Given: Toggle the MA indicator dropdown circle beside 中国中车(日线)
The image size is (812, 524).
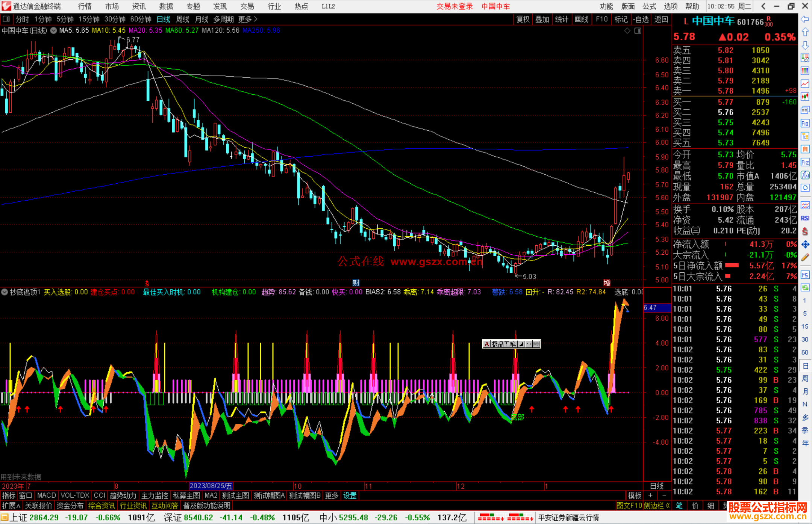Looking at the screenshot, I should pos(53,30).
